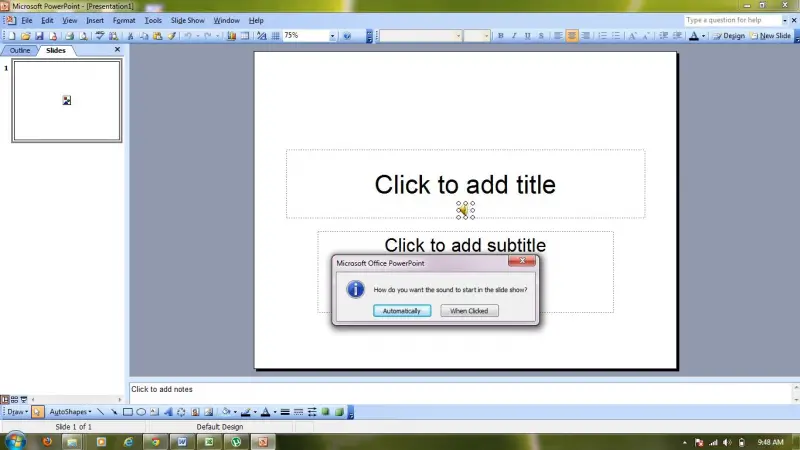Viewport: 800px width, 450px height.
Task: Open the Draw menu dropdown
Action: tap(17, 412)
